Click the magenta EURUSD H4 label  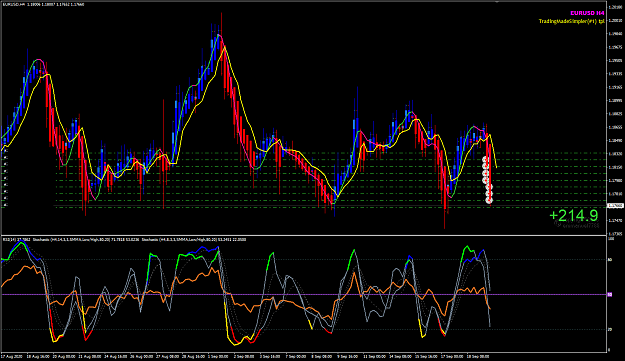click(587, 13)
